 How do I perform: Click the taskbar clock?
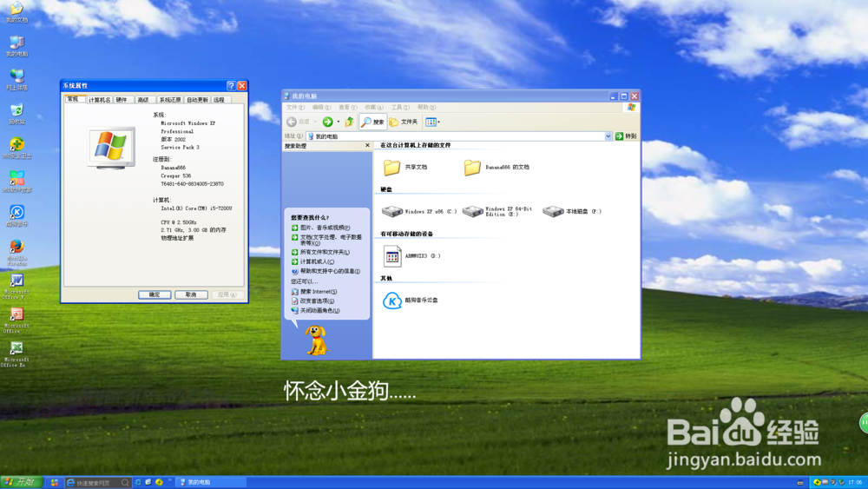[855, 482]
